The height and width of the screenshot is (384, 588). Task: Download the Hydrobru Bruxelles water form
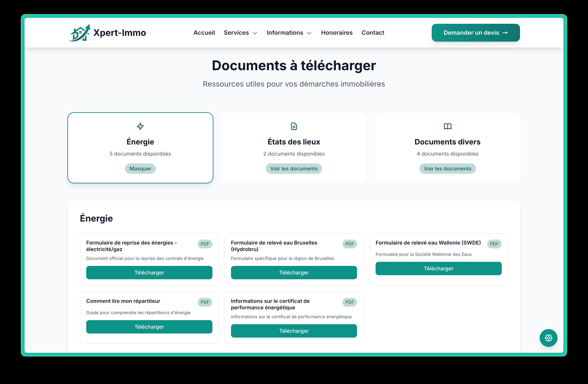294,272
